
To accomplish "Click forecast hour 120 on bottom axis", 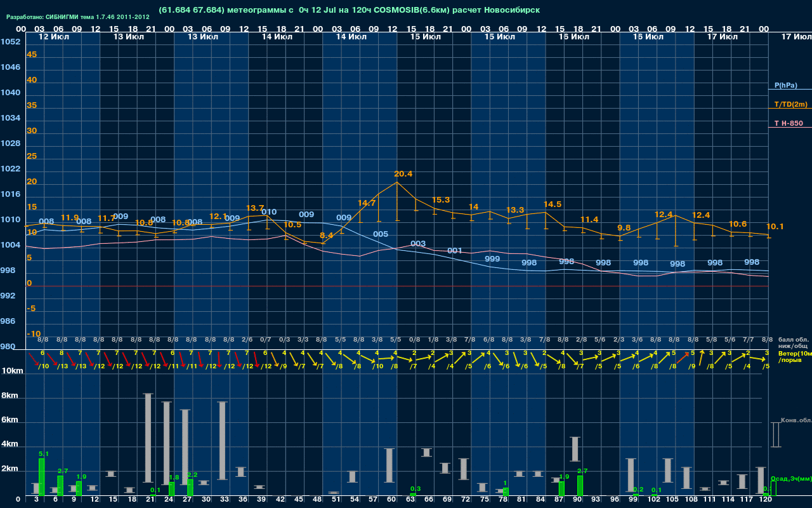I will click(766, 500).
